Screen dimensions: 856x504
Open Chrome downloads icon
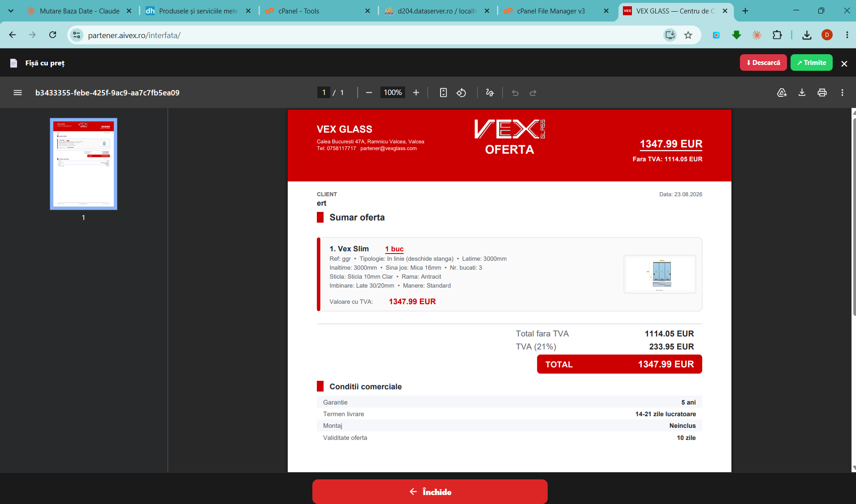pyautogui.click(x=807, y=35)
